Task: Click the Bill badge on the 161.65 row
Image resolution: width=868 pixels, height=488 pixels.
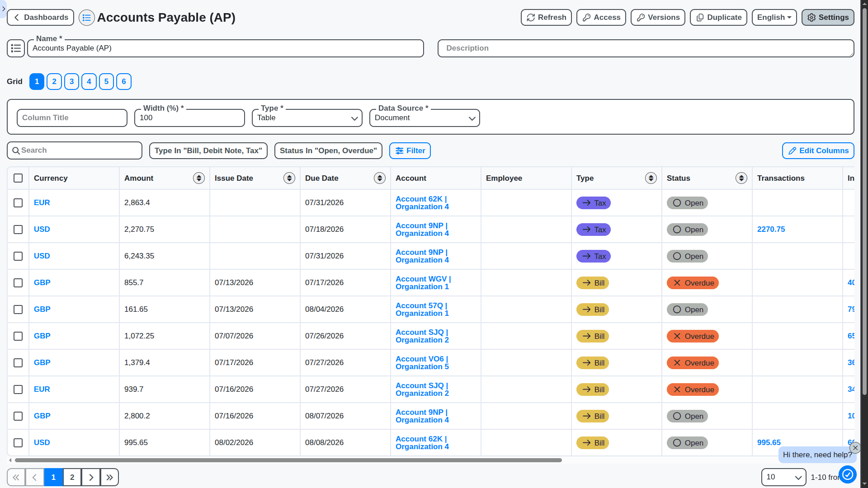Action: [x=592, y=310]
